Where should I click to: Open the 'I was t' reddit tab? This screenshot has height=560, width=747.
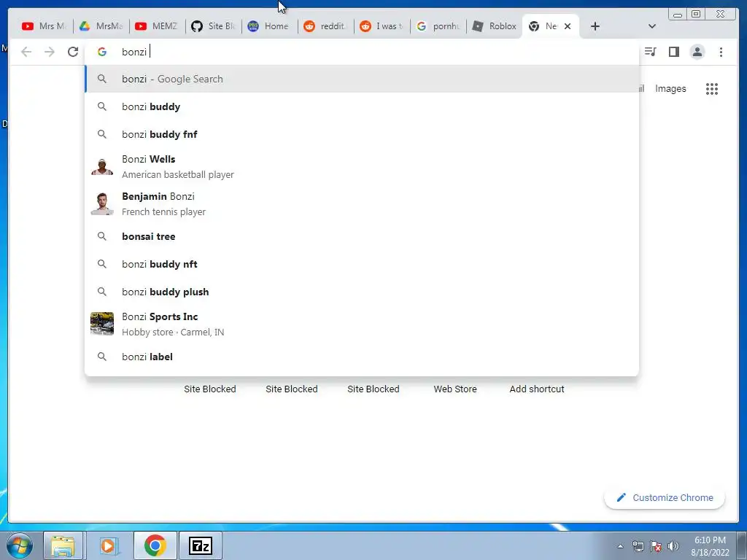click(382, 26)
